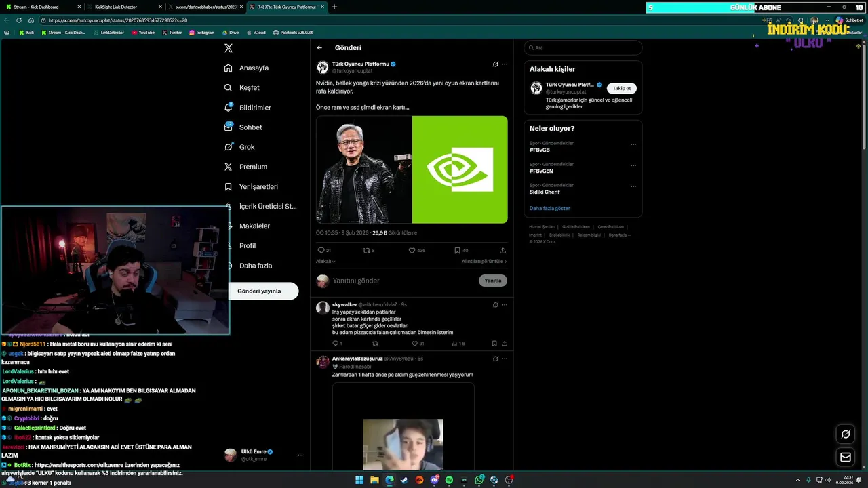
Task: Open Sidiki Cherif trending topic
Action: tap(545, 192)
